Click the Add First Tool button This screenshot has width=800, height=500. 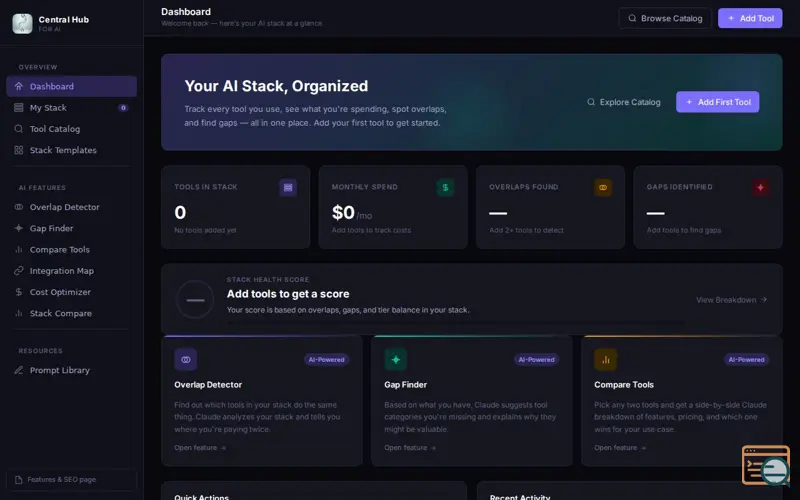pos(717,102)
